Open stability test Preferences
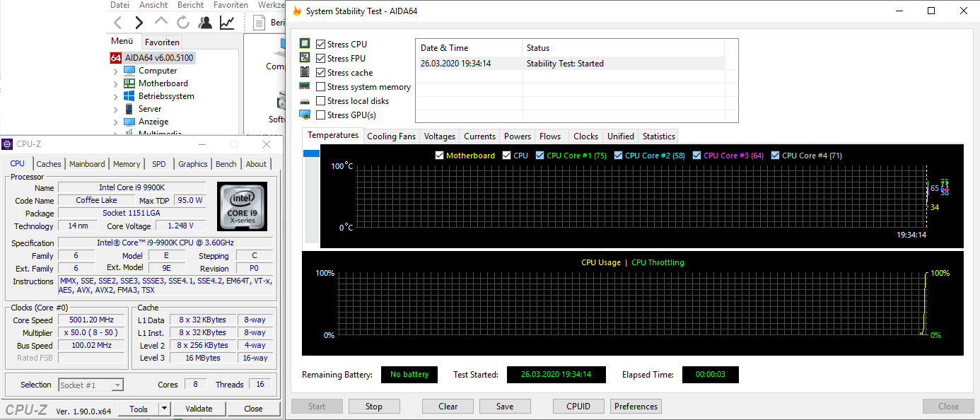Viewport: 980px width, 420px height. (636, 407)
